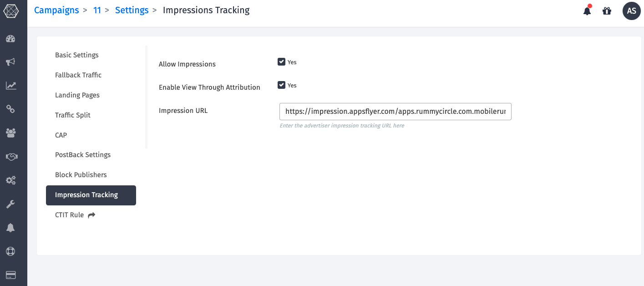Navigate back using the Campaigns breadcrumb link

[56, 10]
